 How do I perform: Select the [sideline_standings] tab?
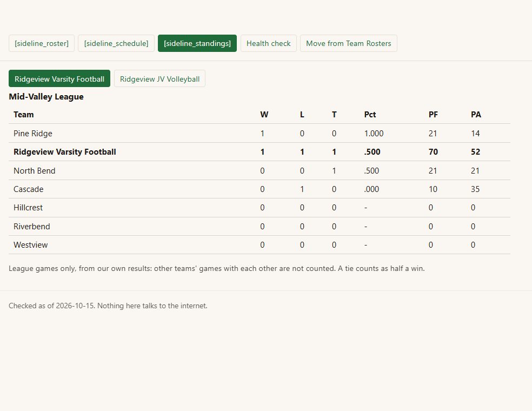(x=197, y=43)
